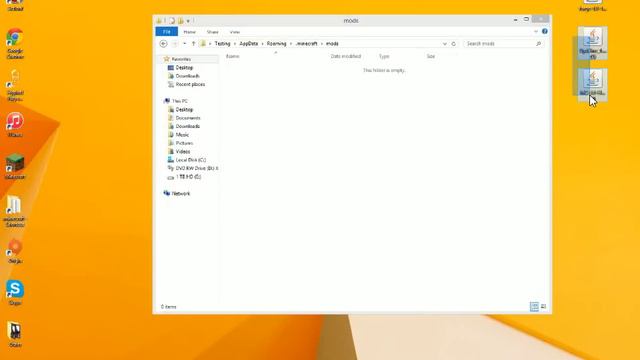Sort by the Name column header
The height and width of the screenshot is (360, 640).
233,56
